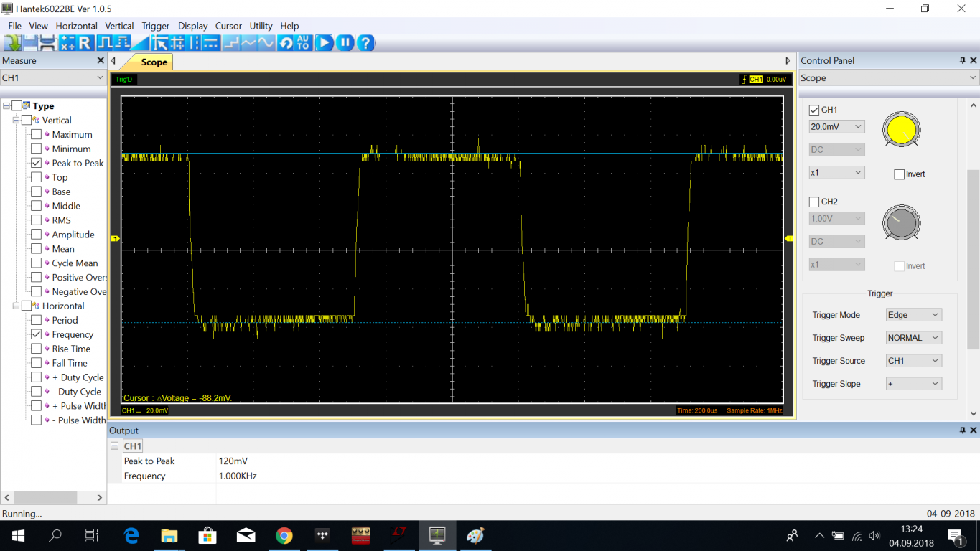Image resolution: width=980 pixels, height=551 pixels.
Task: Pin the Output pane
Action: [x=963, y=430]
